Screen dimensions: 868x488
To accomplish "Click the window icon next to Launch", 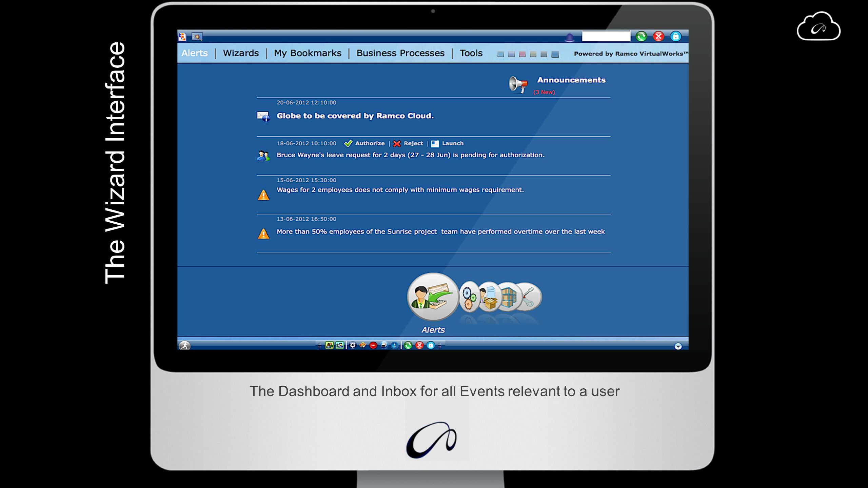I will tap(435, 144).
